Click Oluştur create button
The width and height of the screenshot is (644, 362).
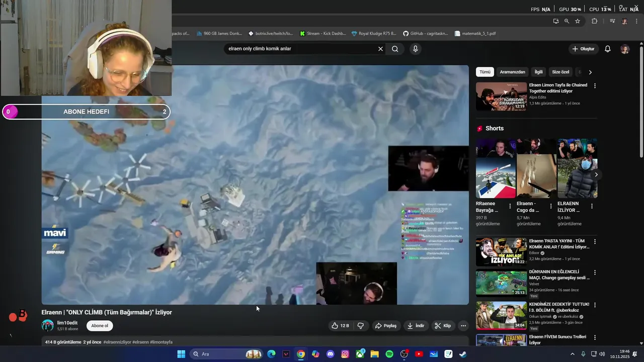(583, 49)
